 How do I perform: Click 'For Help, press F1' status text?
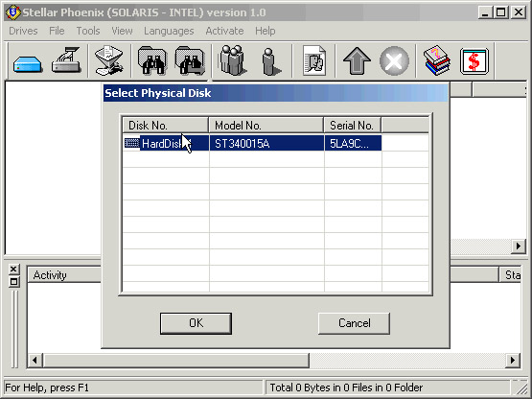47,387
